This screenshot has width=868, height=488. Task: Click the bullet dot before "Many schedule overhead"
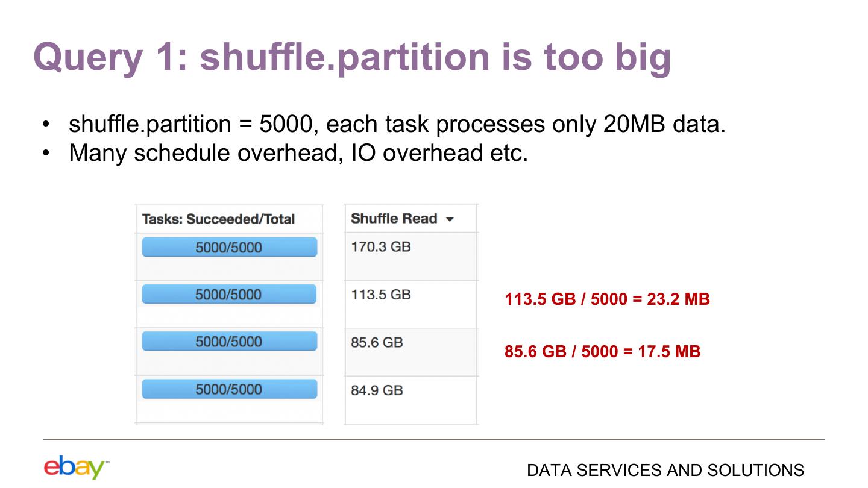pos(46,154)
